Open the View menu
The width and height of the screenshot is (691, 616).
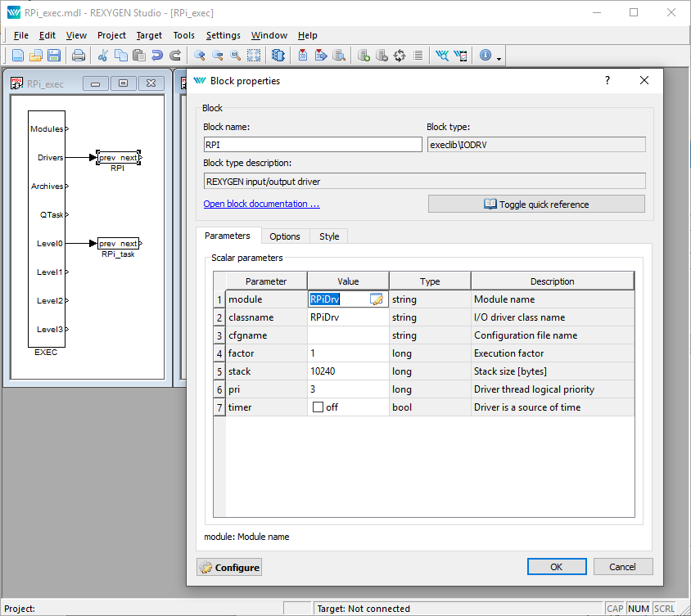[76, 35]
